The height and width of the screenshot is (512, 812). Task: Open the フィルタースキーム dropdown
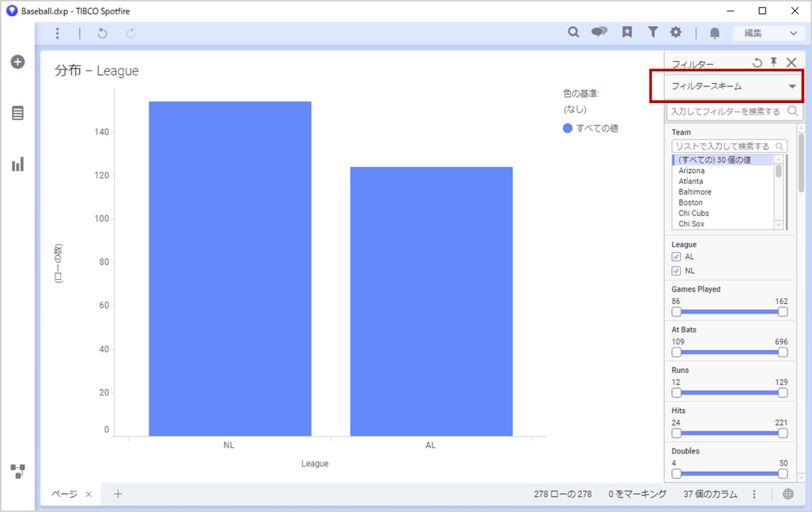(733, 86)
